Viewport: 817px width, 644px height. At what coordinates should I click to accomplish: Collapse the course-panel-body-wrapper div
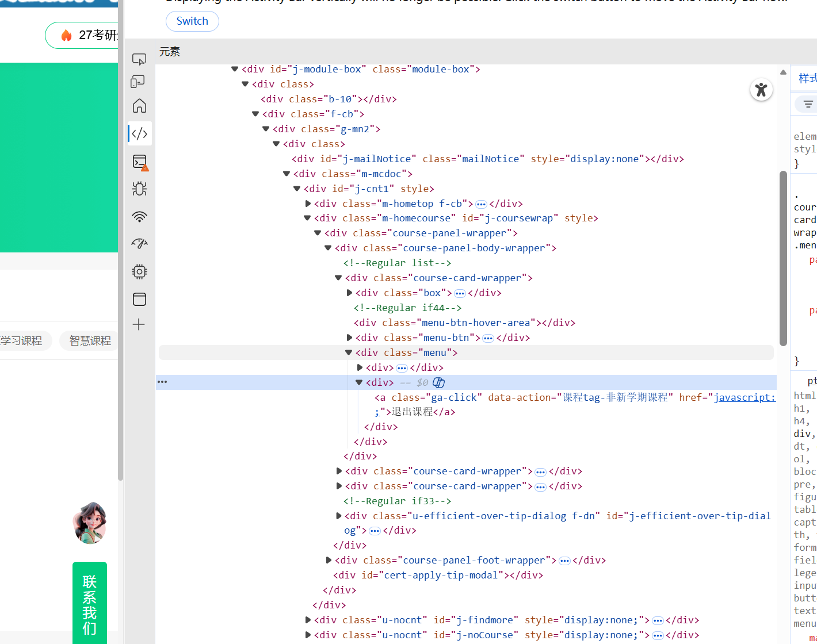click(x=328, y=248)
